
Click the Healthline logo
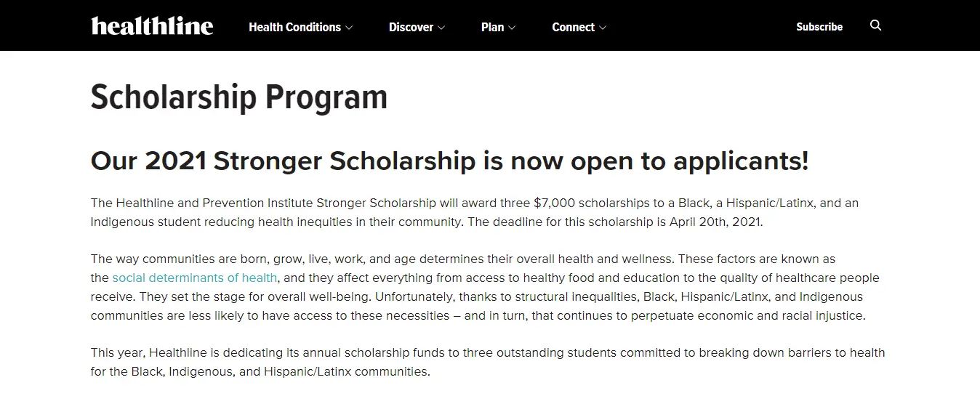pyautogui.click(x=152, y=26)
